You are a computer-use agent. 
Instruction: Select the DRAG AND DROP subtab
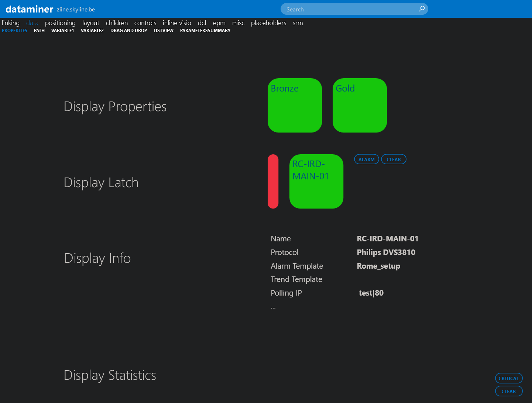[x=128, y=31]
